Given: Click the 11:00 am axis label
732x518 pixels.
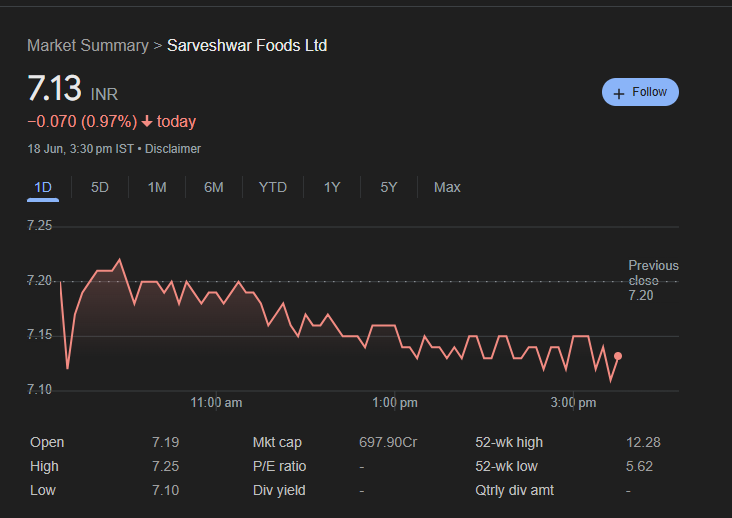Looking at the screenshot, I should coord(216,403).
